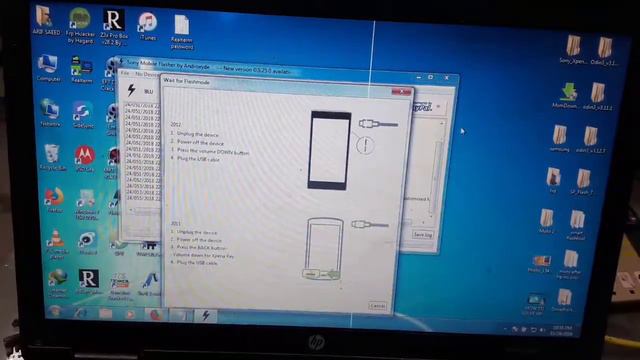Image resolution: width=640 pixels, height=360 pixels.
Task: Click the media player taskbar icon
Action: click(x=130, y=314)
